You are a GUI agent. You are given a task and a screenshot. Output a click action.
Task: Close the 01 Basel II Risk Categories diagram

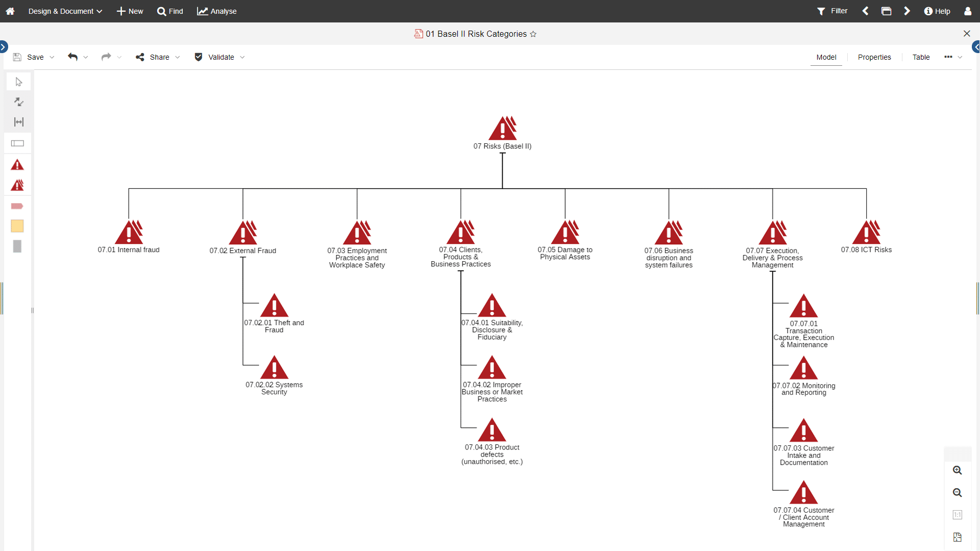(967, 34)
